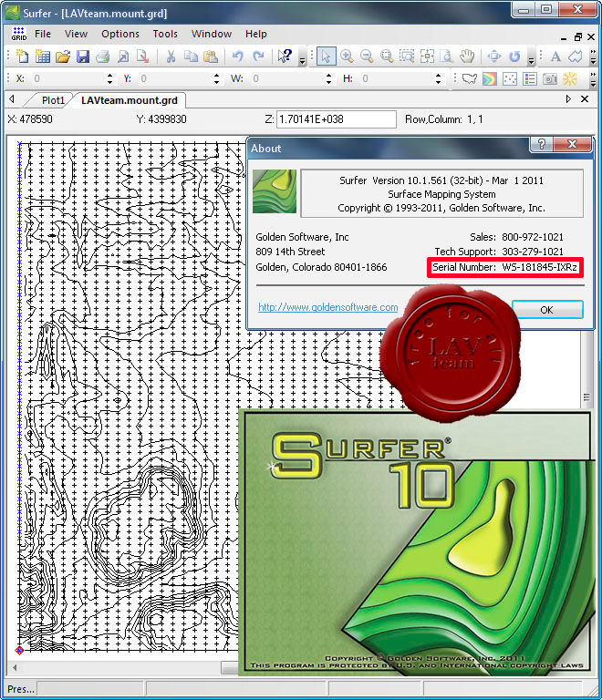Save the grid with the floppy icon
Image resolution: width=602 pixels, height=700 pixels.
(83, 57)
